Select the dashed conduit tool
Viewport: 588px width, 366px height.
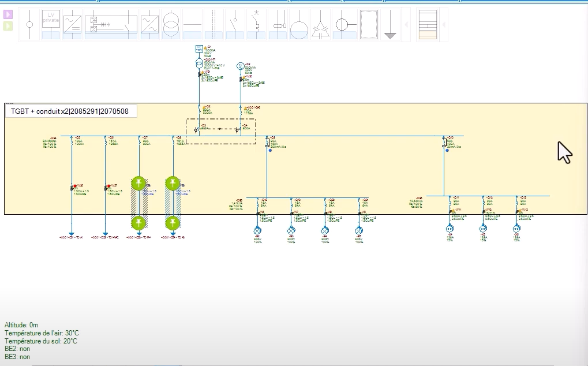tap(214, 24)
